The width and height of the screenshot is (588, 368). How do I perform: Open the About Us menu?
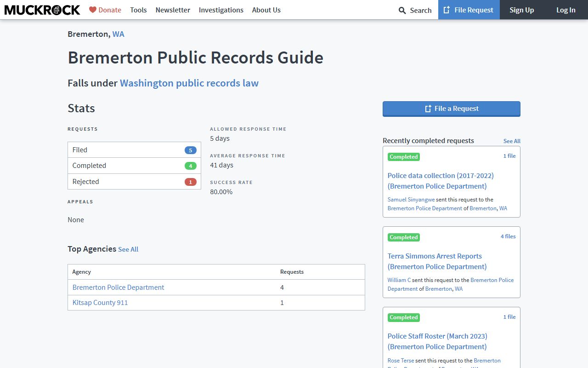(266, 10)
